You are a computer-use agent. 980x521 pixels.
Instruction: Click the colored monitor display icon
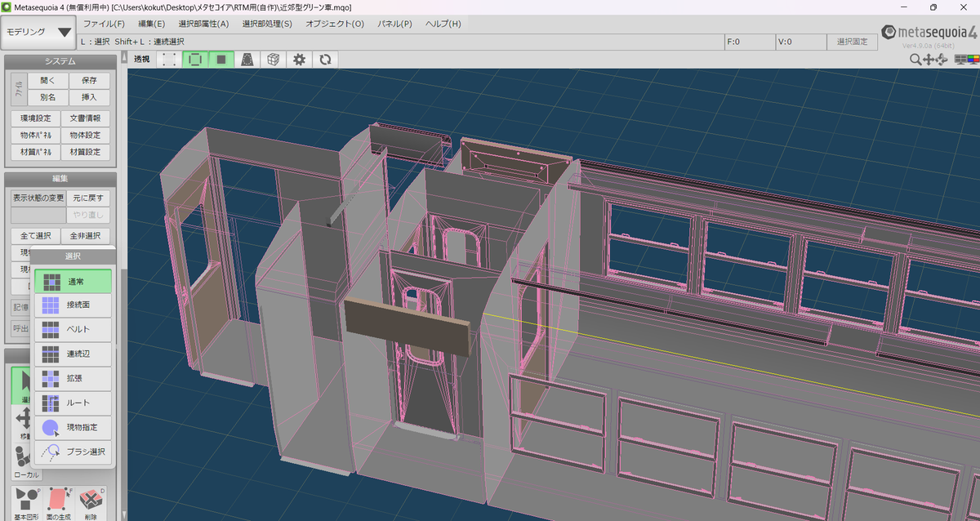pos(973,60)
